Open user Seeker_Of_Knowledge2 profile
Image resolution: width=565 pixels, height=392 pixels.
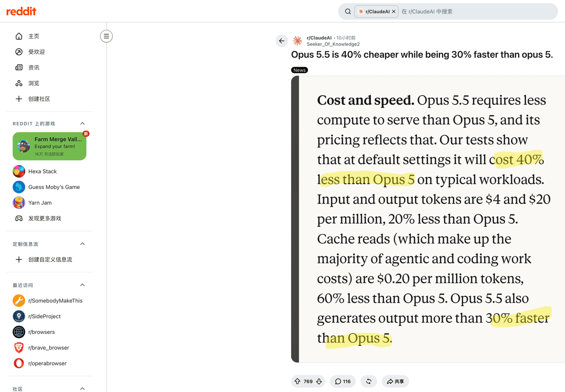pyautogui.click(x=333, y=44)
